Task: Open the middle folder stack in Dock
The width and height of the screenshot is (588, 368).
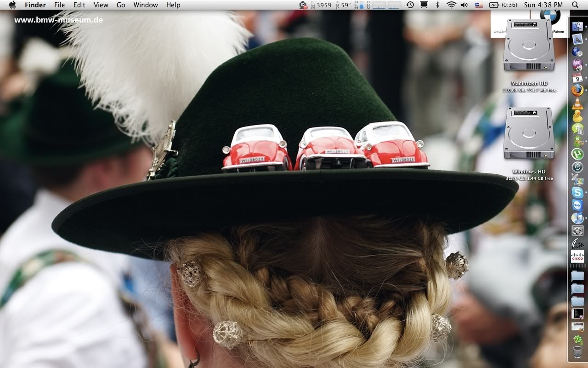Action: (x=577, y=288)
